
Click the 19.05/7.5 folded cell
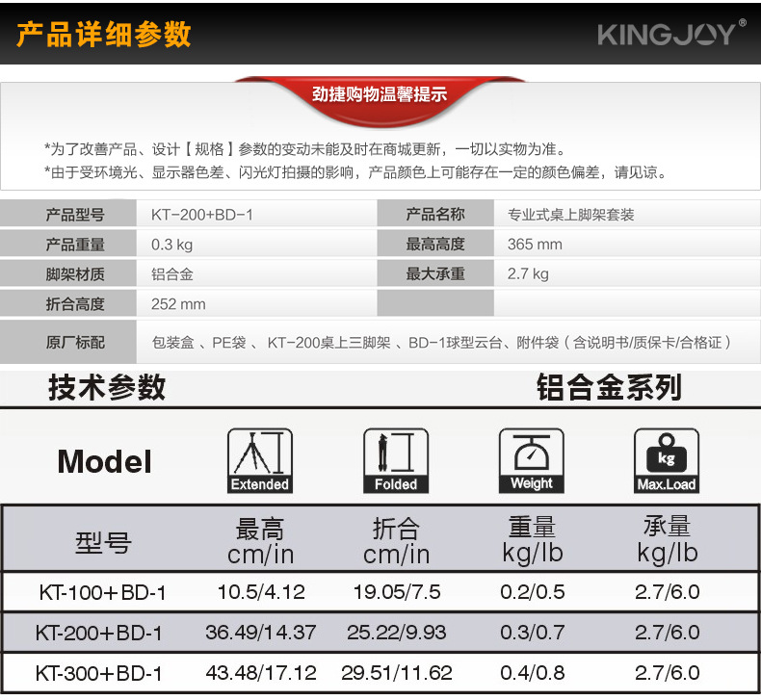pyautogui.click(x=397, y=592)
